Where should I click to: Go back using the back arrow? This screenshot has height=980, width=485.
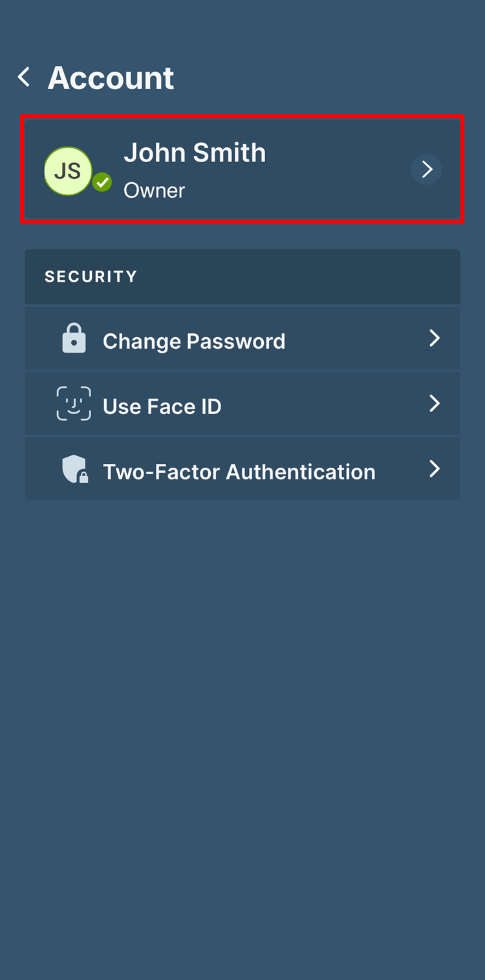pyautogui.click(x=24, y=78)
